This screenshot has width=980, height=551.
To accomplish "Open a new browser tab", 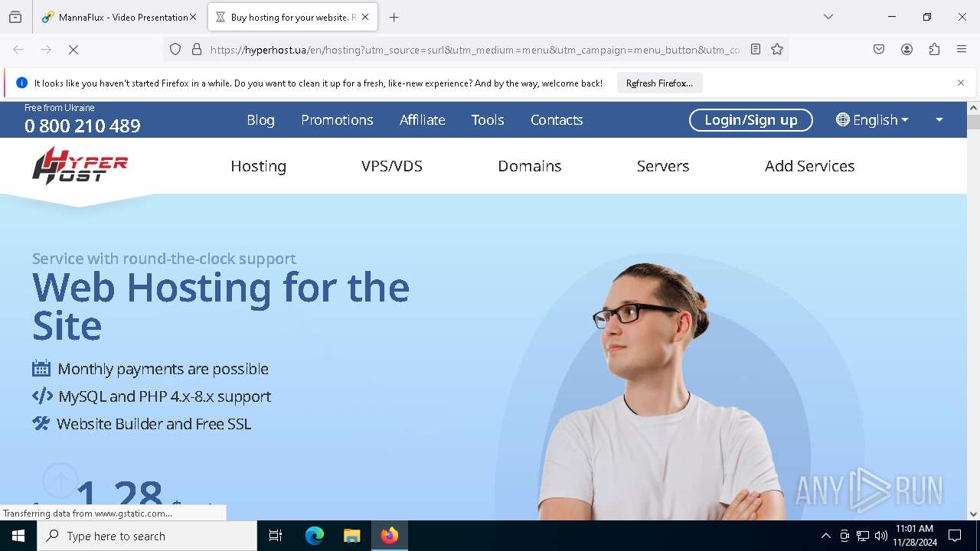I will [394, 17].
